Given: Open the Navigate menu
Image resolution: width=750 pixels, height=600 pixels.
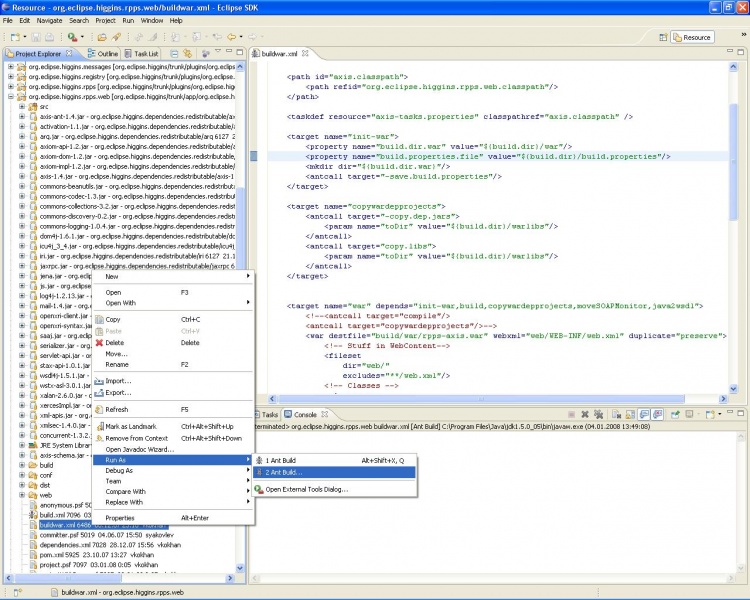Looking at the screenshot, I should [x=49, y=21].
